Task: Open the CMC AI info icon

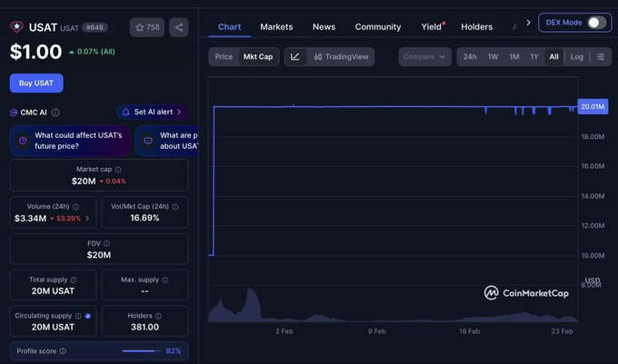Action: pos(55,113)
